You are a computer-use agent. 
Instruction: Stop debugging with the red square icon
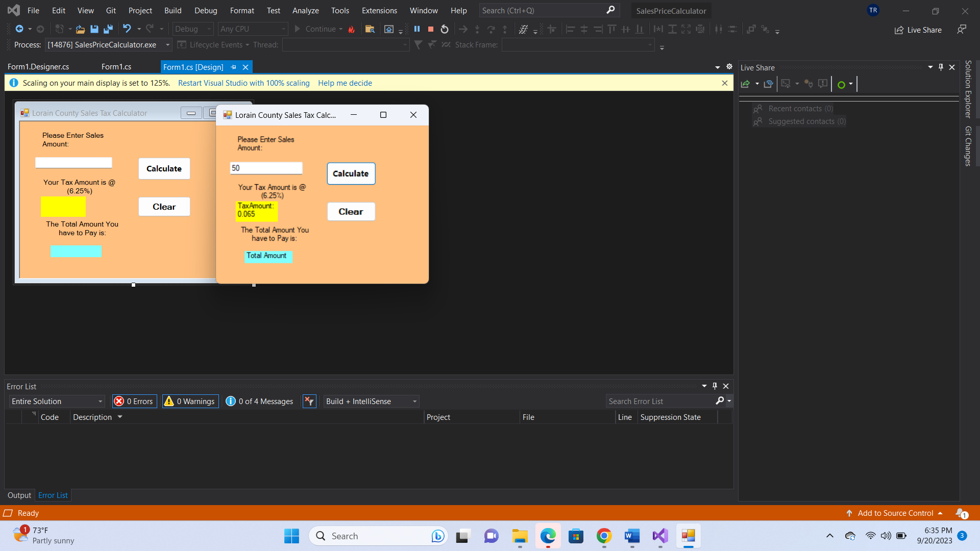coord(431,29)
